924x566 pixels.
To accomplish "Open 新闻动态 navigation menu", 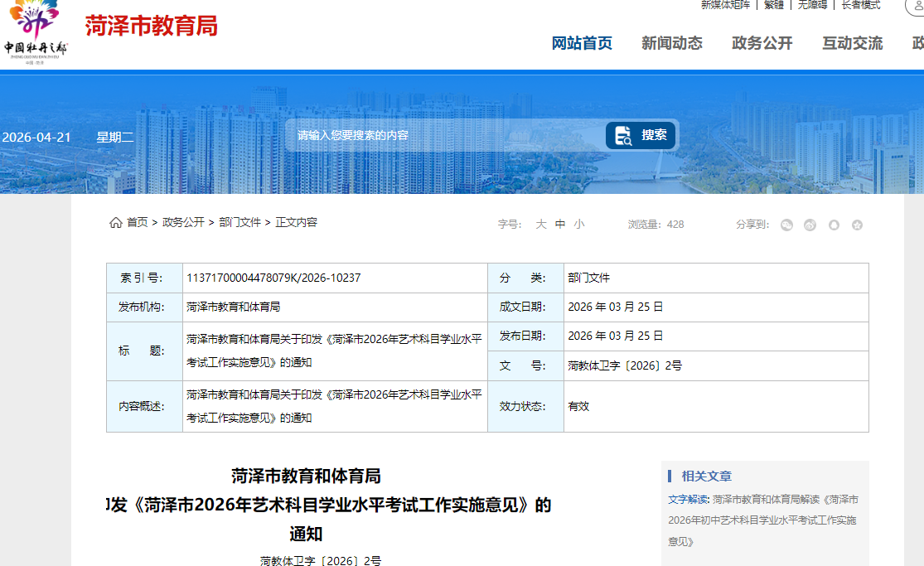I will click(671, 43).
